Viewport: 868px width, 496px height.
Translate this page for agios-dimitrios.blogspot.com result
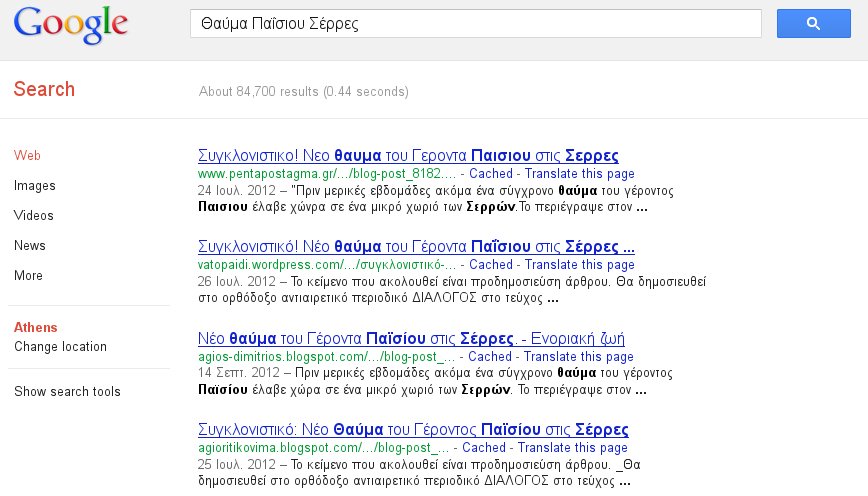coord(578,356)
